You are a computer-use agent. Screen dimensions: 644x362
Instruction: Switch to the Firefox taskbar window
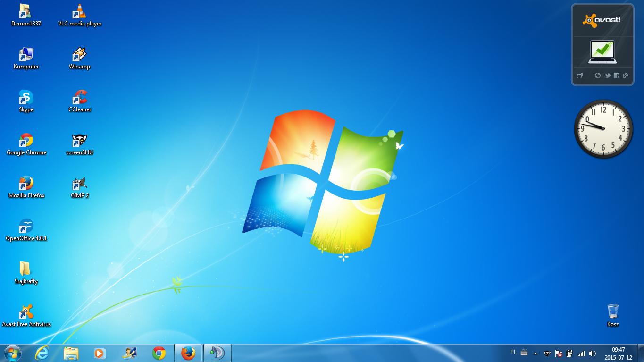click(188, 353)
